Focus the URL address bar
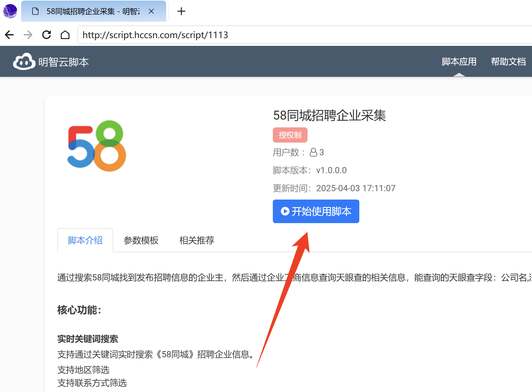This screenshot has width=532, height=392. click(x=305, y=35)
